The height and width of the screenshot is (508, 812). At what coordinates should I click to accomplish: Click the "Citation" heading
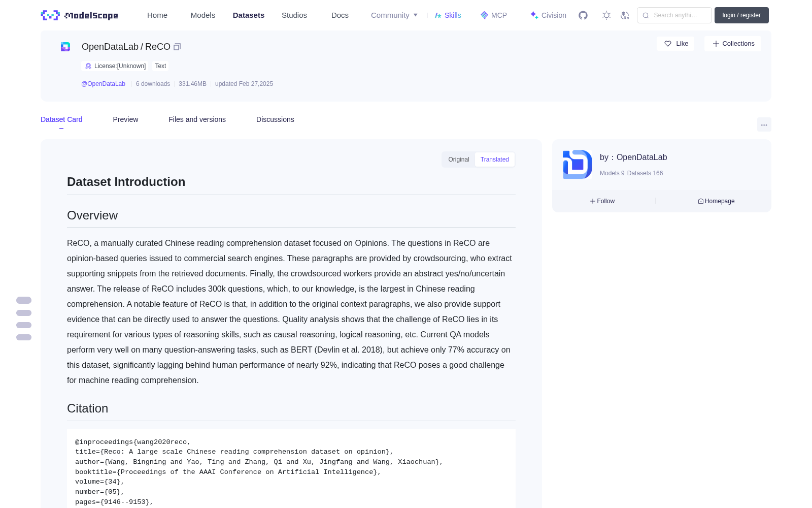pos(87,408)
